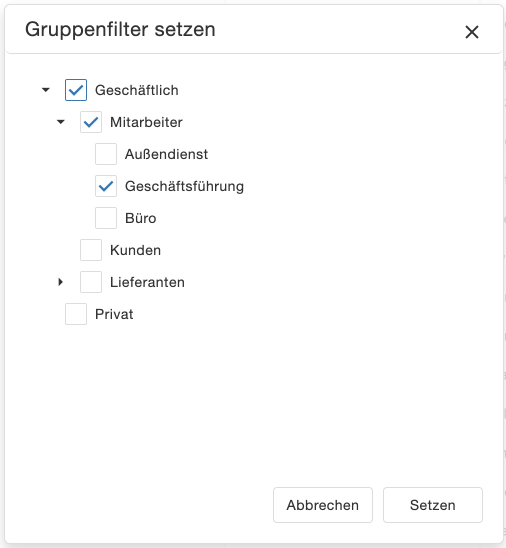
Task: Select the Kunden tree label
Action: point(135,250)
